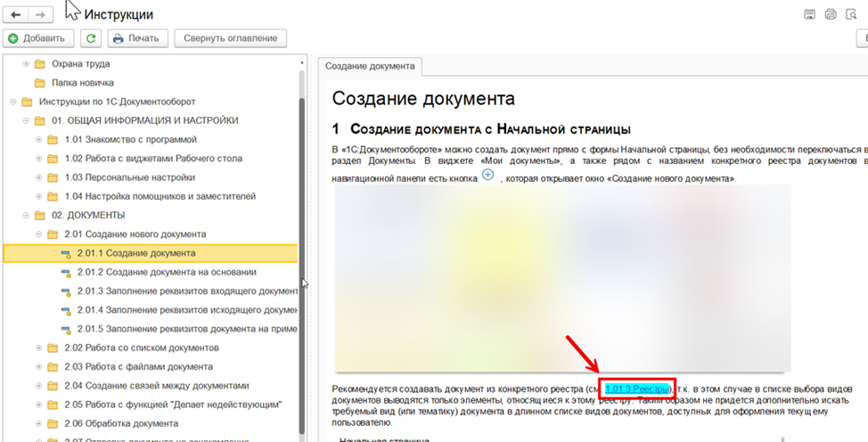
Task: Select 2.01.1 Создание документа item
Action: (x=151, y=253)
